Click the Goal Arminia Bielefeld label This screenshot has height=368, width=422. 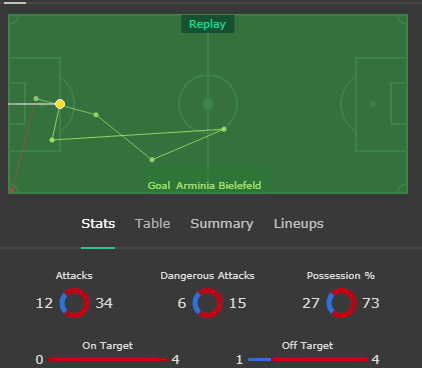pyautogui.click(x=204, y=185)
